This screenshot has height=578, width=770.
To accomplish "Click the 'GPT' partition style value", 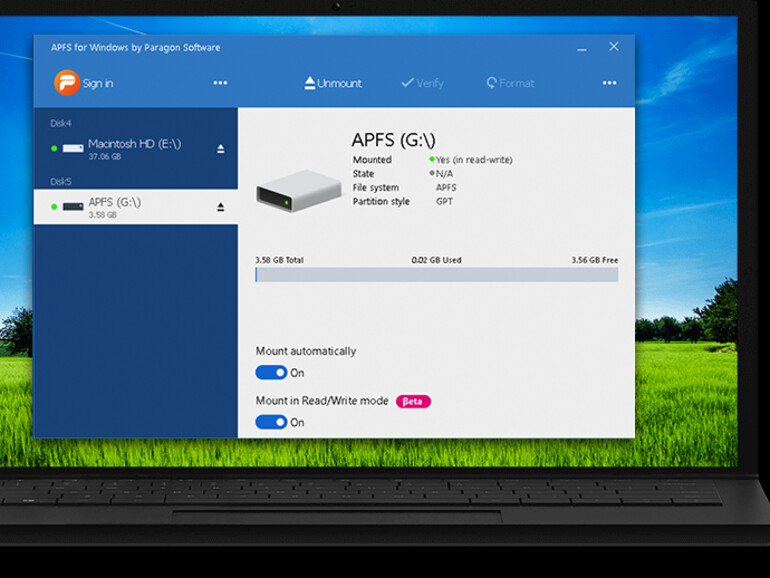I will (x=444, y=201).
